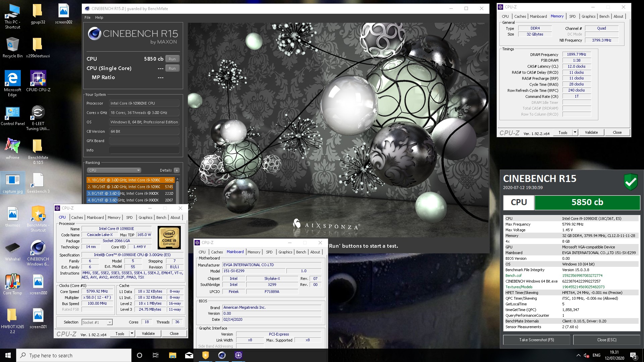Open Cinebench File menu
This screenshot has height=362, width=644.
click(x=88, y=17)
